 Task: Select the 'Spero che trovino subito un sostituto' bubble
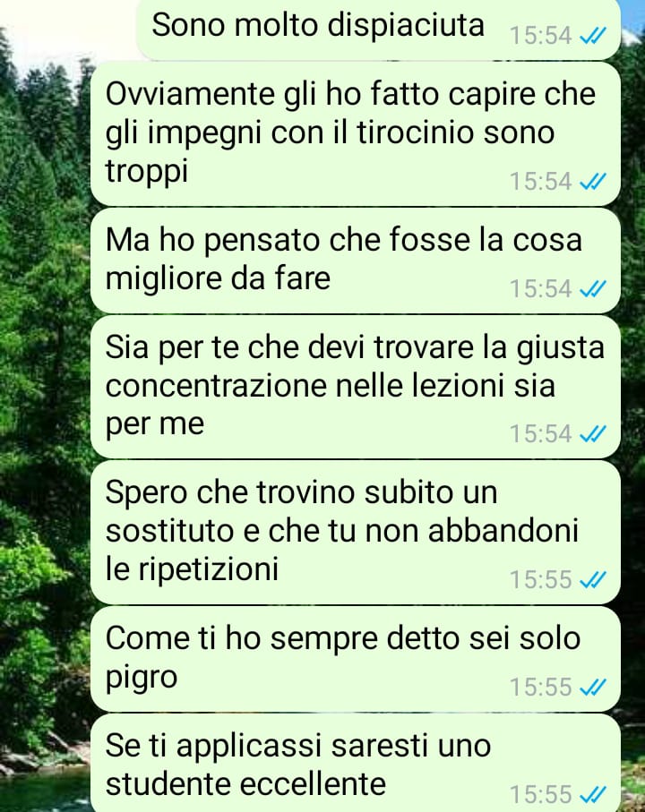356,533
